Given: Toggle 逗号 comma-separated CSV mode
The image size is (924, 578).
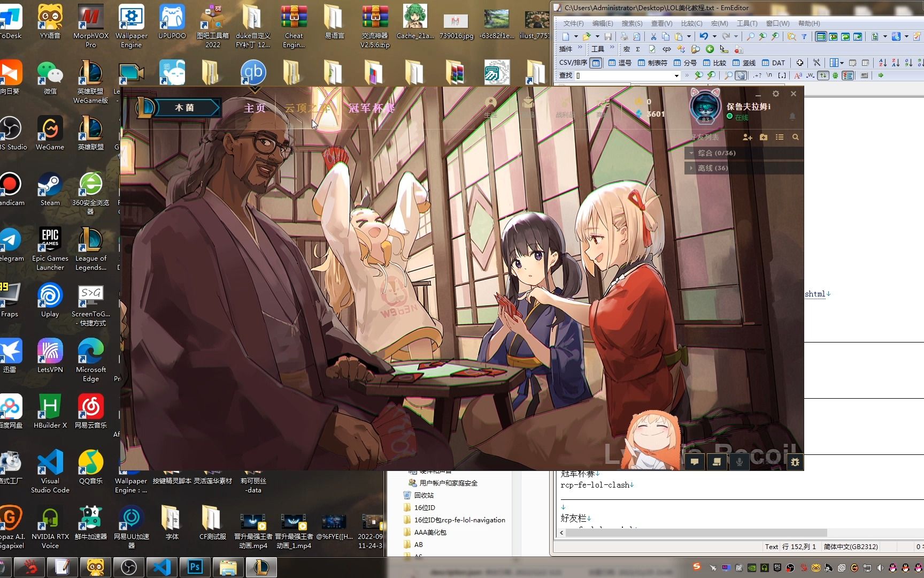Looking at the screenshot, I should point(619,63).
